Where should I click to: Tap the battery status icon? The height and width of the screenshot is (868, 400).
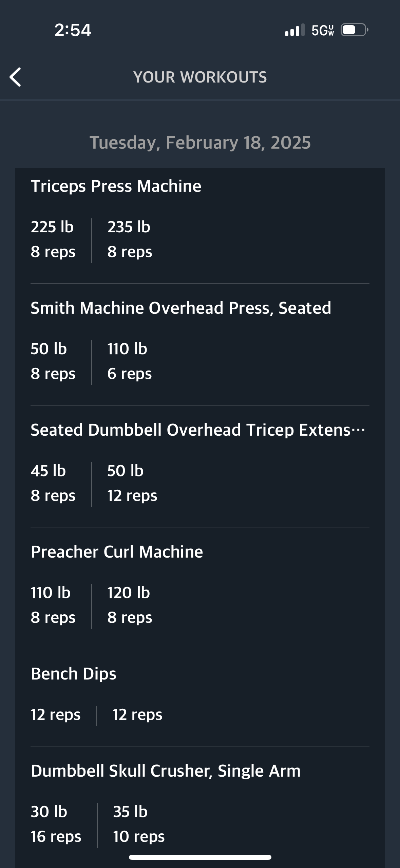pyautogui.click(x=354, y=30)
